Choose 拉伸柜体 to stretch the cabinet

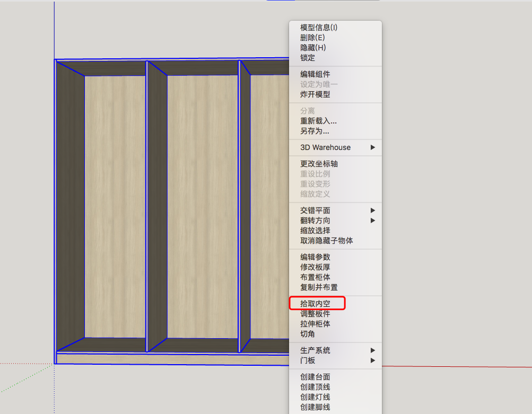click(x=315, y=324)
